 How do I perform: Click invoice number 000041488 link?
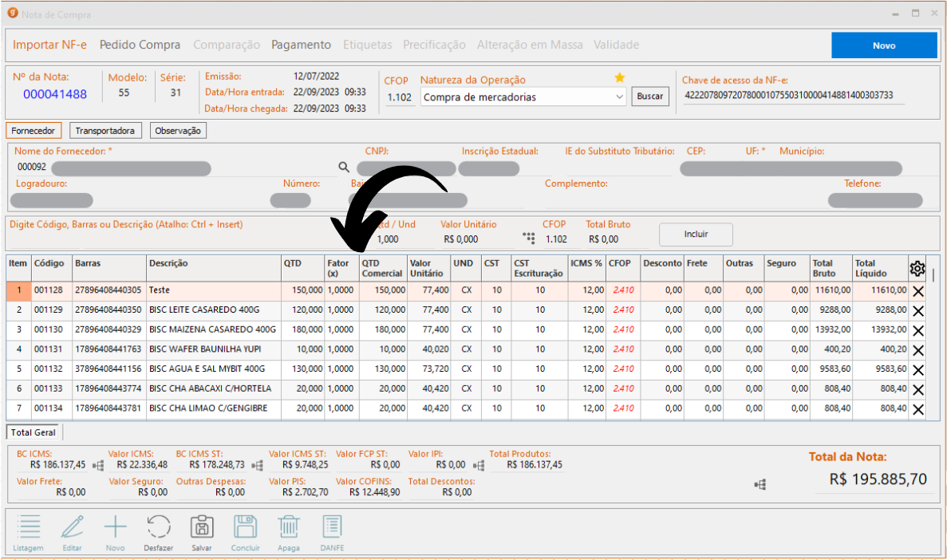(55, 94)
